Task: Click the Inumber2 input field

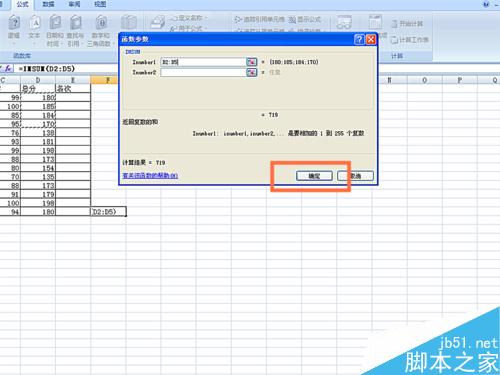Action: [203, 72]
